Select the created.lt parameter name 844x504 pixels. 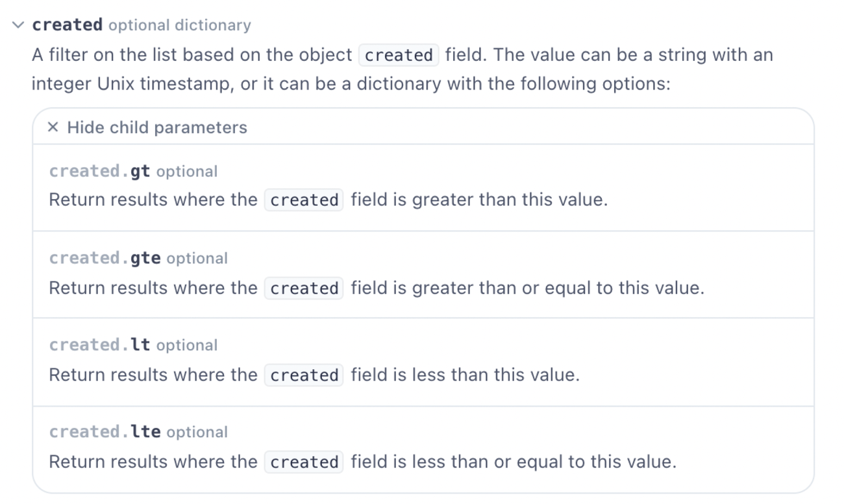[x=100, y=345]
